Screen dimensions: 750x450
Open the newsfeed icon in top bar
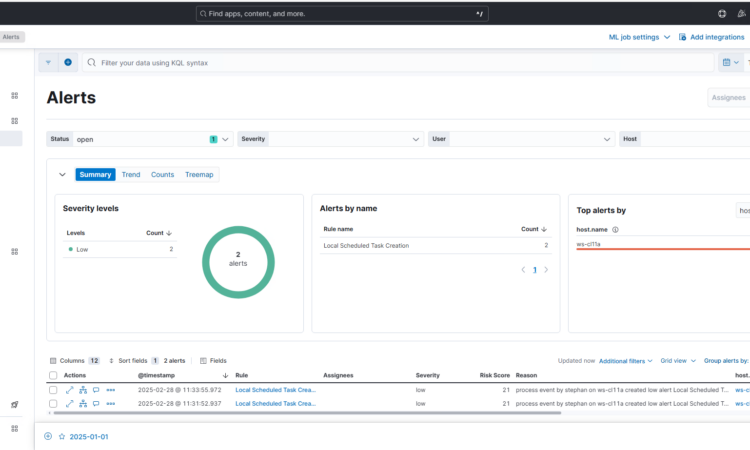tap(741, 14)
